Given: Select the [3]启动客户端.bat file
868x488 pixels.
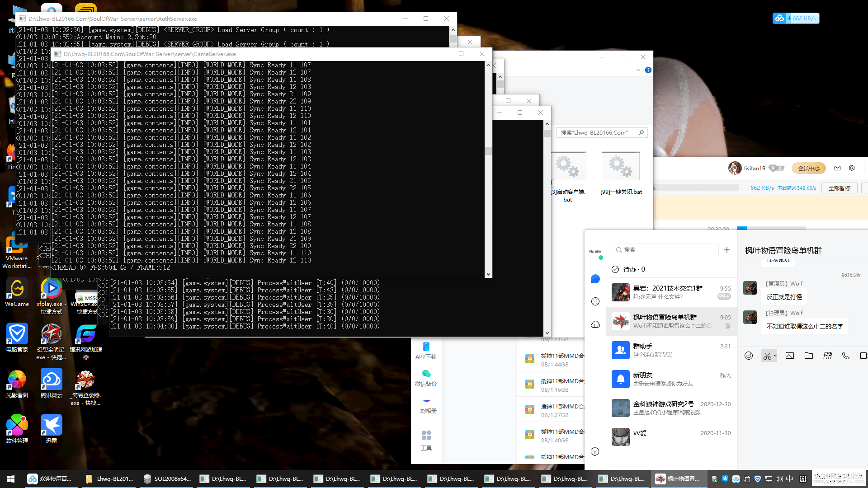Looking at the screenshot, I should click(x=568, y=178).
